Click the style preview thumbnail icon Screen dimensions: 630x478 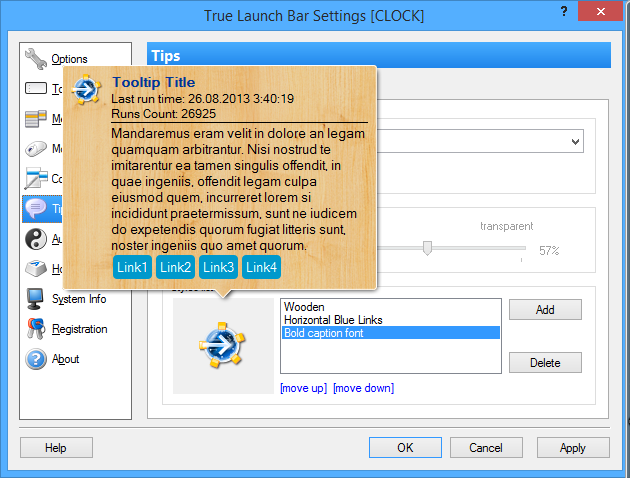[x=223, y=345]
